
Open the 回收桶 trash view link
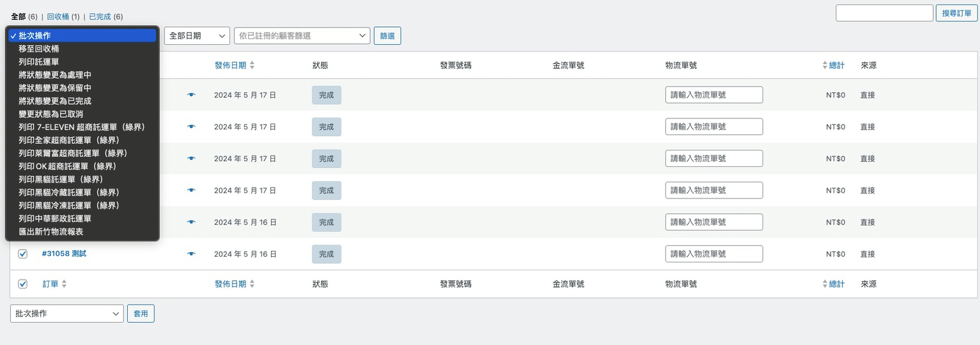pos(58,17)
